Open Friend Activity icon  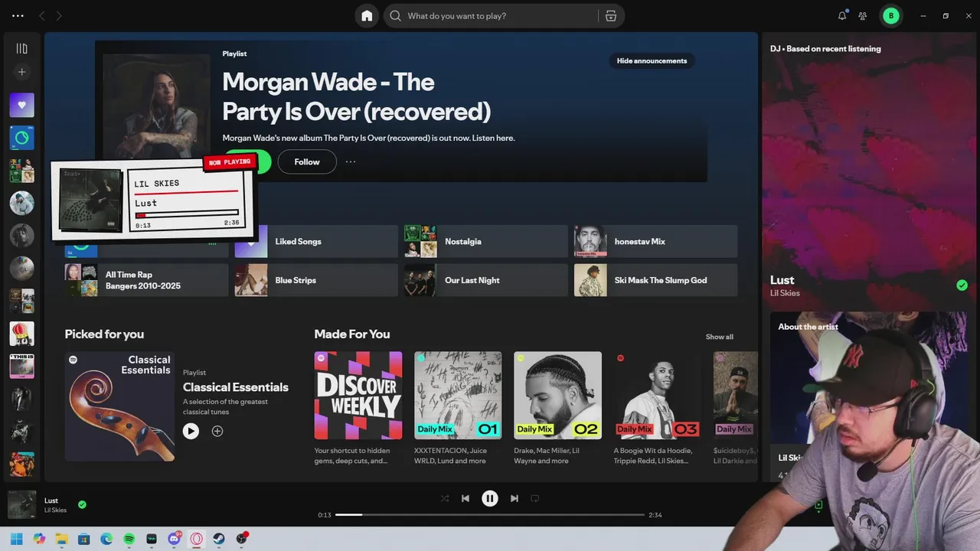click(863, 16)
